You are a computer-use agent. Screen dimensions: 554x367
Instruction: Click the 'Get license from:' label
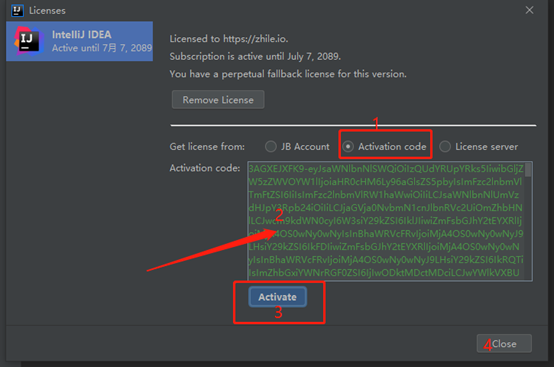pyautogui.click(x=207, y=147)
